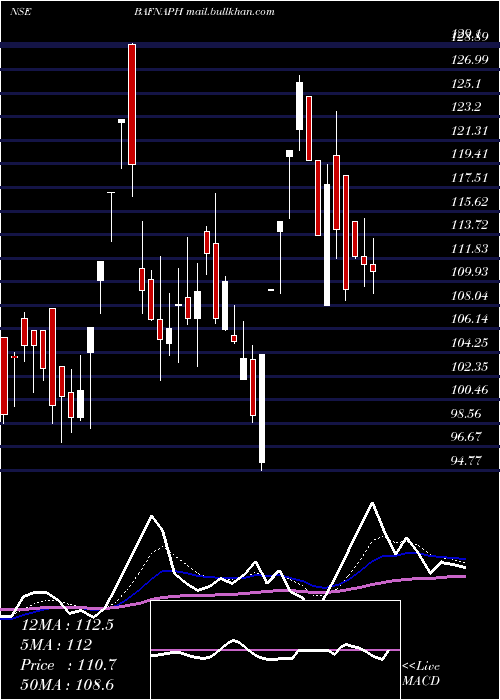Click the 96.67 price axis label
Screen dimensions: 500x700
coord(467,436)
